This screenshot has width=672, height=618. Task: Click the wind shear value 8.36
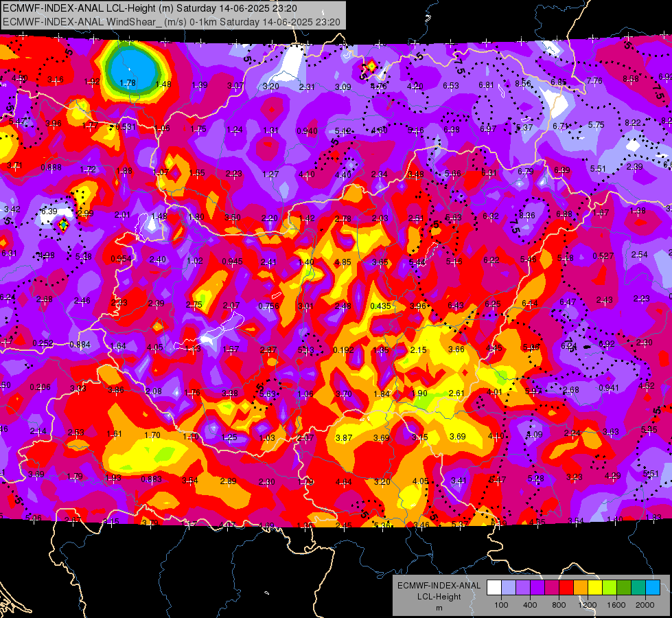(x=527, y=216)
